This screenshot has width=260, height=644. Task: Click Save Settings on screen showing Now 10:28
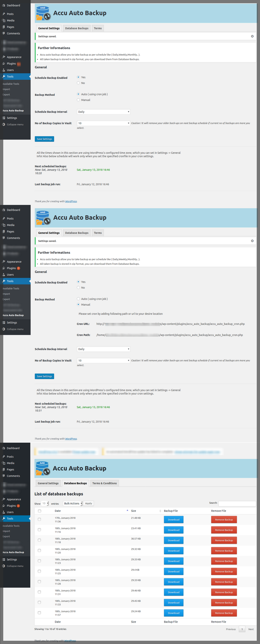point(45,139)
